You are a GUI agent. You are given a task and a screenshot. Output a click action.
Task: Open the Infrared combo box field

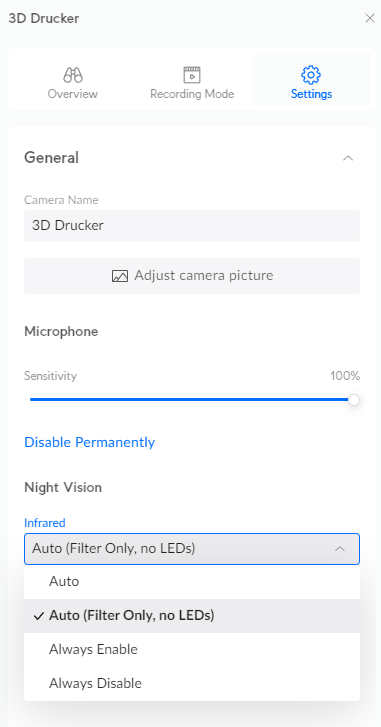(192, 549)
